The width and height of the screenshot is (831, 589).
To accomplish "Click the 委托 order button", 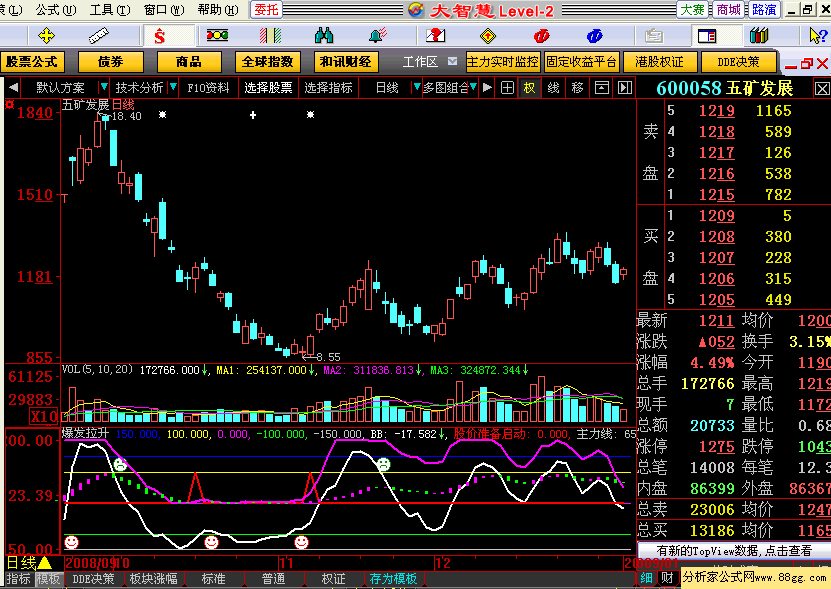I will (266, 10).
